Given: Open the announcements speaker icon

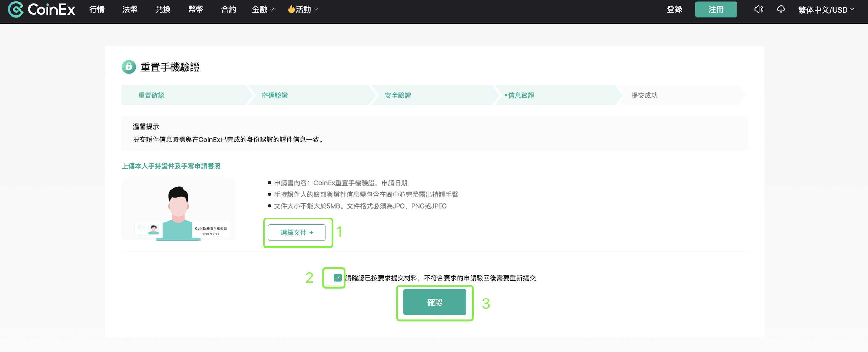Looking at the screenshot, I should pos(759,9).
